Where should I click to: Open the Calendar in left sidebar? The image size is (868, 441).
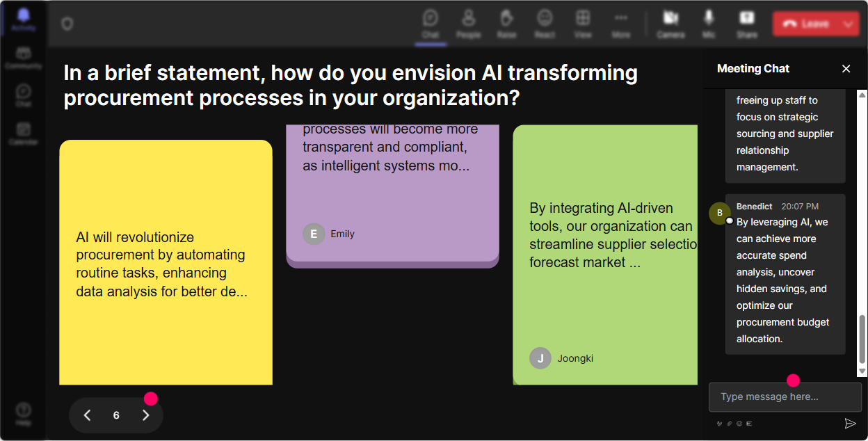pyautogui.click(x=23, y=134)
